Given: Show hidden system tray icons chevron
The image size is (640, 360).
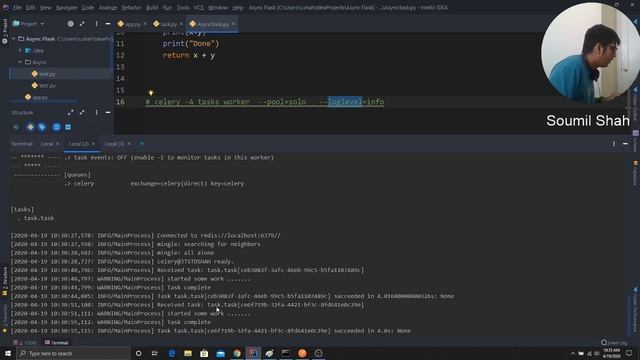Looking at the screenshot, I should (573, 353).
